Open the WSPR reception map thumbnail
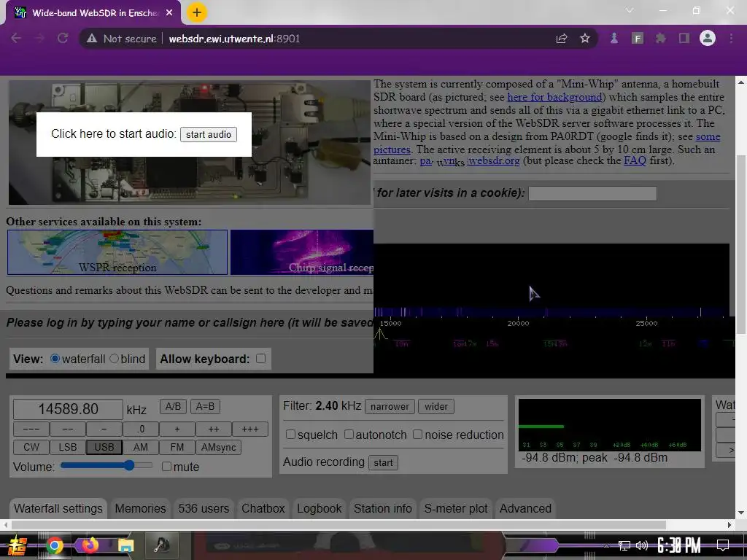 117,252
